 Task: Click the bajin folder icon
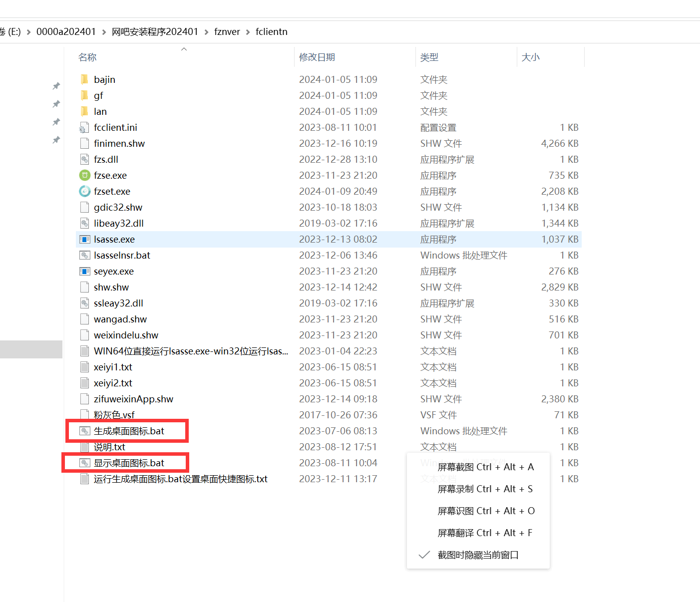(85, 79)
